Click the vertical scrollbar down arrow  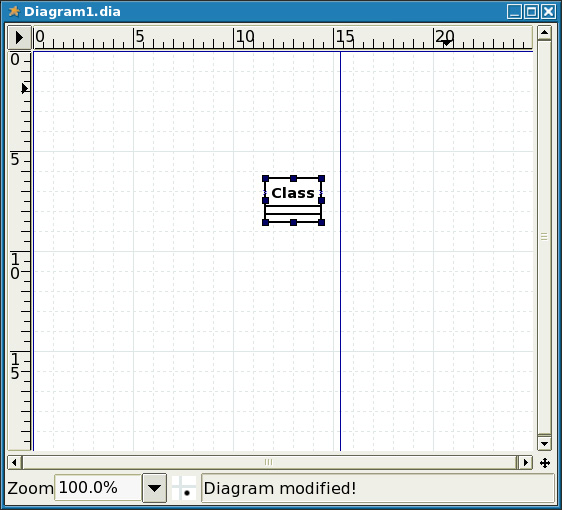point(544,443)
